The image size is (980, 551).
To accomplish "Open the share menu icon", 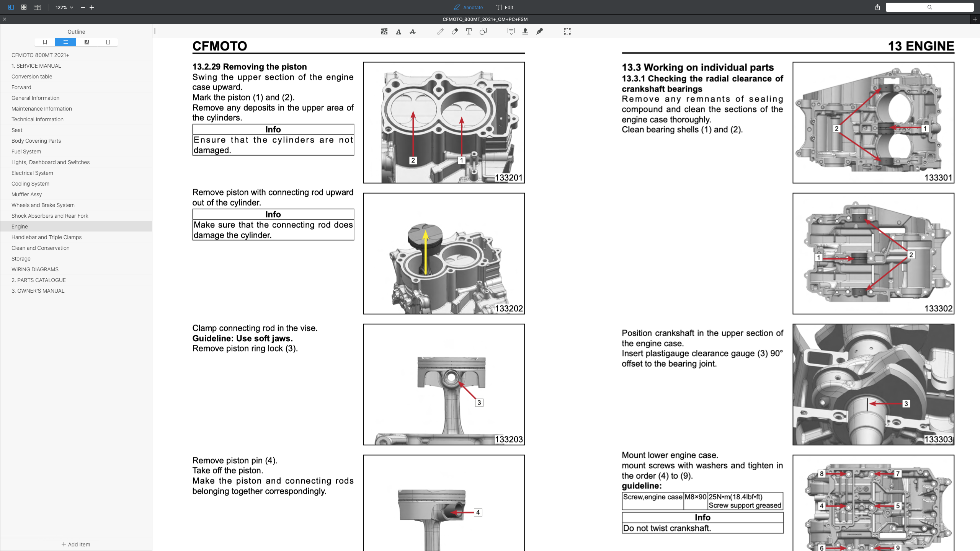I will point(877,7).
